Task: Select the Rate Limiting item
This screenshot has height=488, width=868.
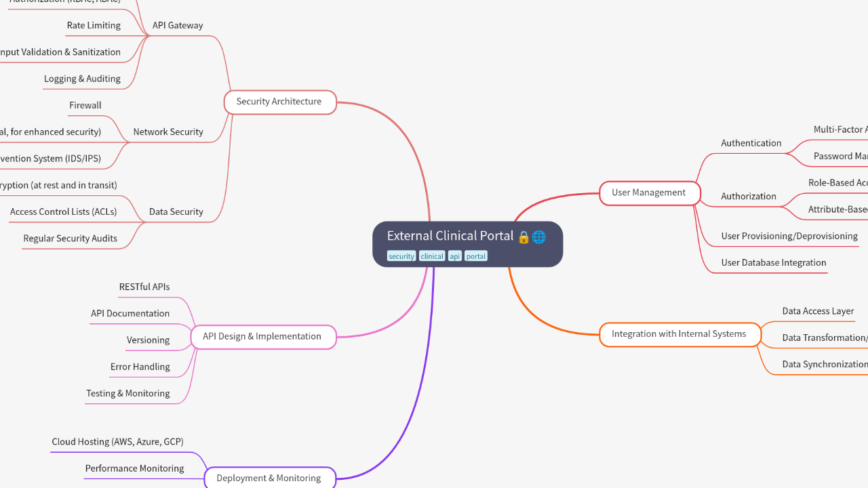Action: [94, 25]
